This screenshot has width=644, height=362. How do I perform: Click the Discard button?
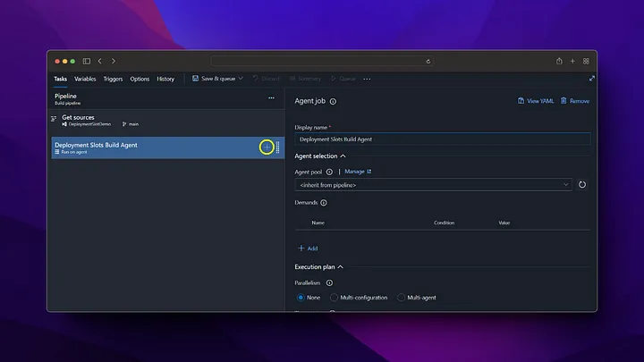[267, 79]
